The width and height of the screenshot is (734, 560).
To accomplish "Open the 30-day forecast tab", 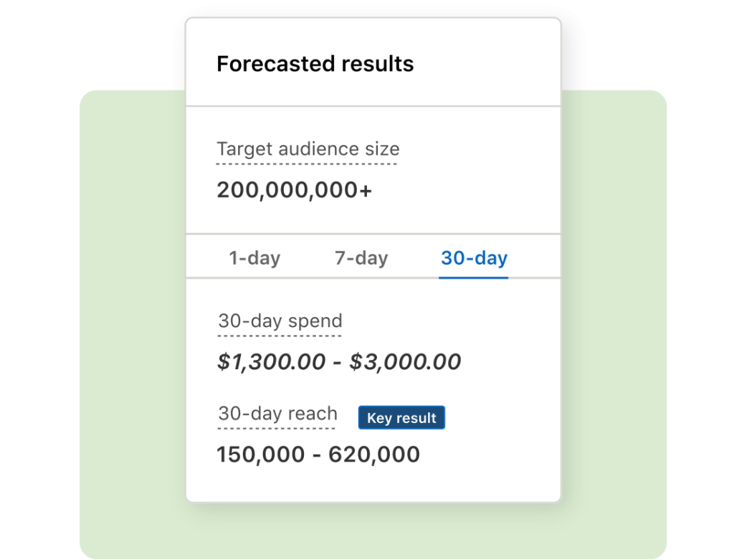I will [474, 258].
